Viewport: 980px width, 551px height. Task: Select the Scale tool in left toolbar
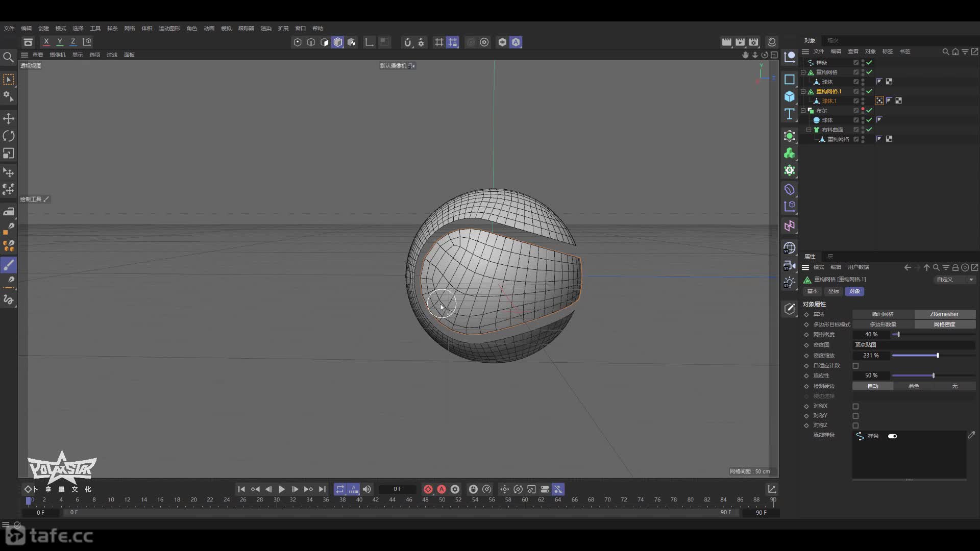click(x=9, y=153)
